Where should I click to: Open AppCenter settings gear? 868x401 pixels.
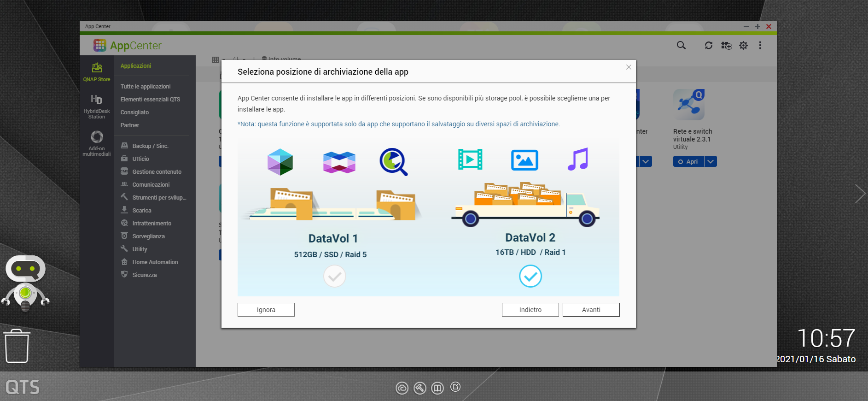click(x=743, y=45)
